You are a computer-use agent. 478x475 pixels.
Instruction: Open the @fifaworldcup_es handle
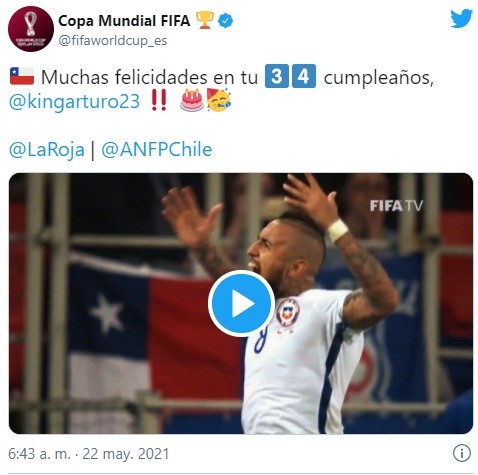click(113, 41)
